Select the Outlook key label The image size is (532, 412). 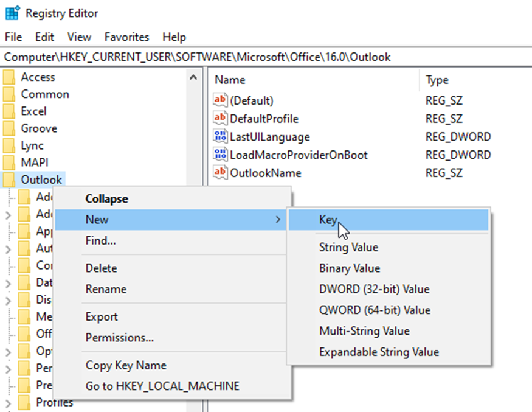pos(41,180)
